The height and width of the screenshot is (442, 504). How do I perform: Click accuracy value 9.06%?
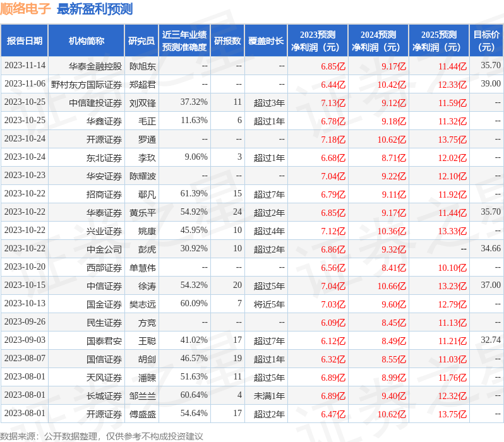pyautogui.click(x=196, y=157)
